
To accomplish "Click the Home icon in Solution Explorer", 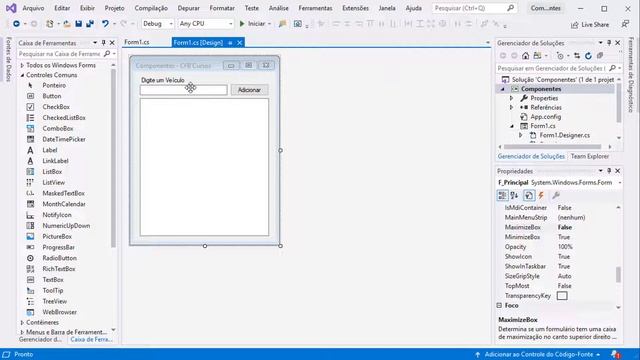I will click(x=525, y=56).
